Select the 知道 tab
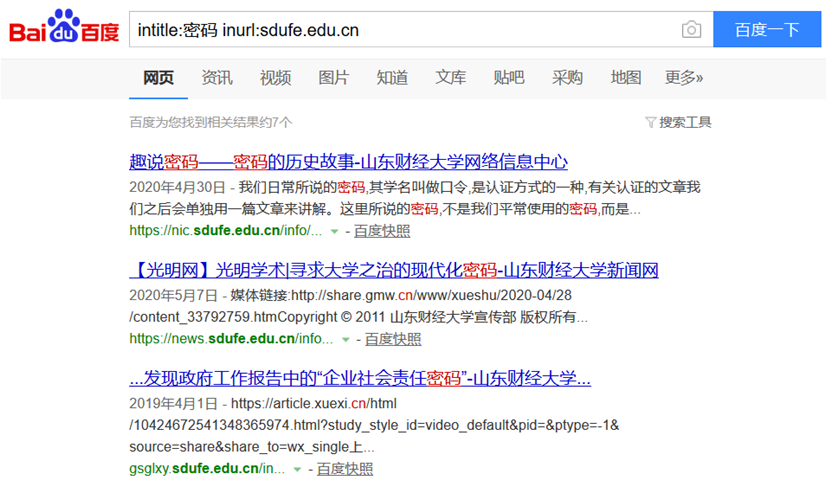The width and height of the screenshot is (826, 492). pos(392,78)
